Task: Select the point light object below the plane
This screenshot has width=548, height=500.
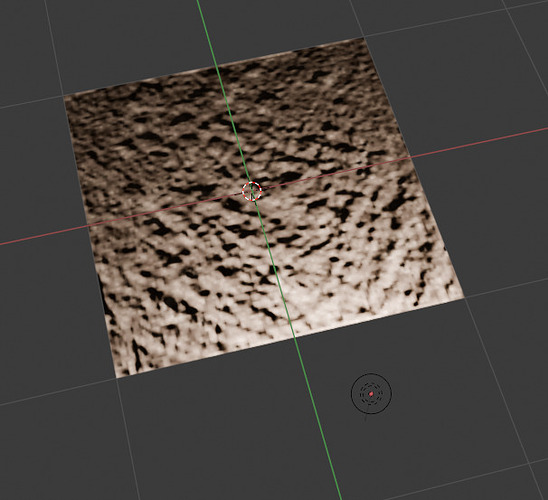Action: (371, 394)
